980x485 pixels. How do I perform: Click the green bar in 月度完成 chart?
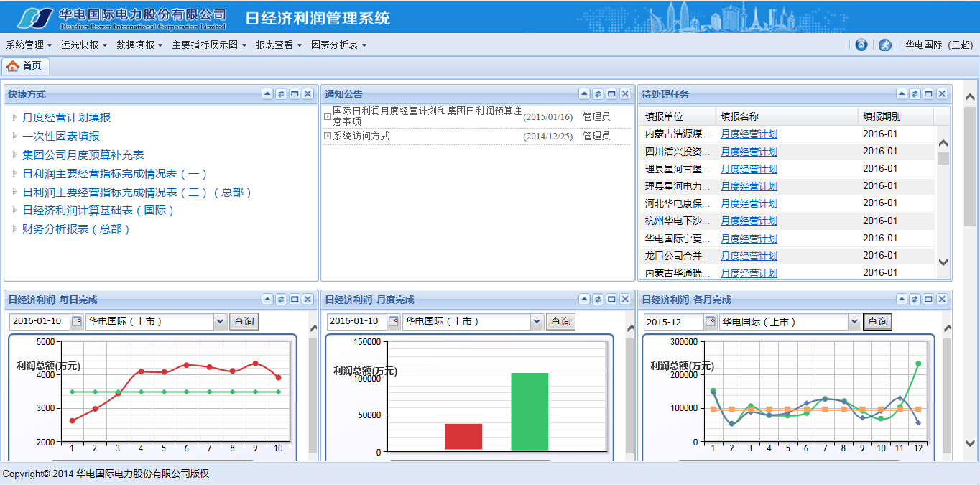click(x=530, y=412)
